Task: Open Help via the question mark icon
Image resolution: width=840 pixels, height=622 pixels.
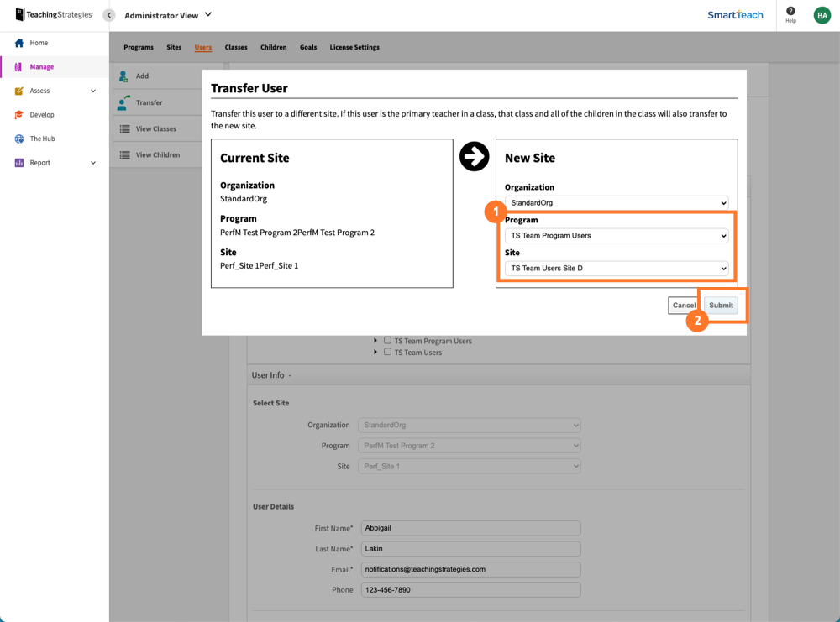Action: point(790,14)
